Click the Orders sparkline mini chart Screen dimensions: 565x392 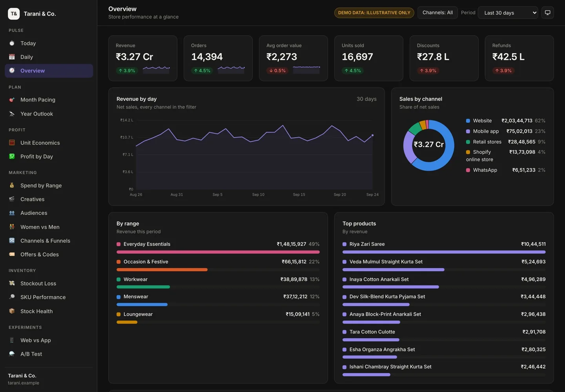[231, 70]
